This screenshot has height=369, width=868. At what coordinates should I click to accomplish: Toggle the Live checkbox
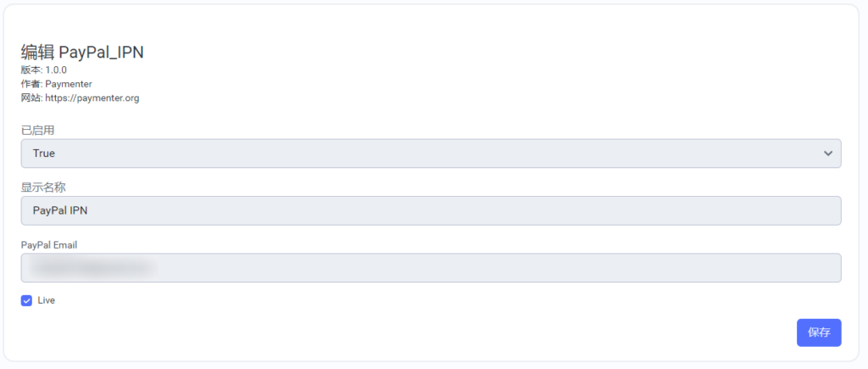click(27, 300)
